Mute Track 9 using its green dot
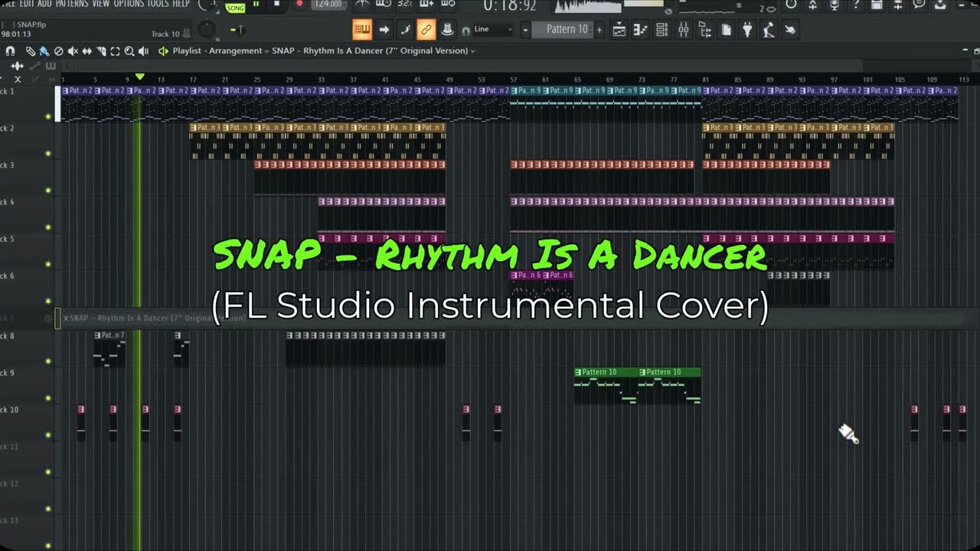 point(48,398)
